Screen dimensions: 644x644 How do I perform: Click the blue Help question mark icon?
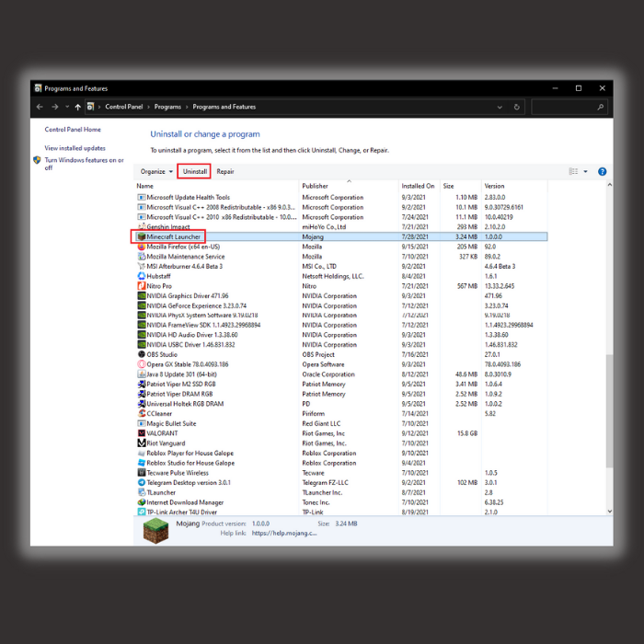(602, 171)
